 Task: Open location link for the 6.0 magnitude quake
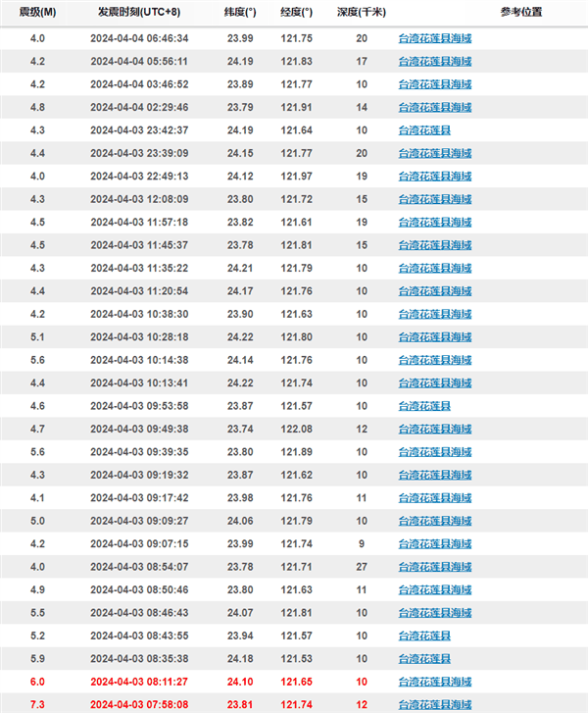pyautogui.click(x=435, y=681)
